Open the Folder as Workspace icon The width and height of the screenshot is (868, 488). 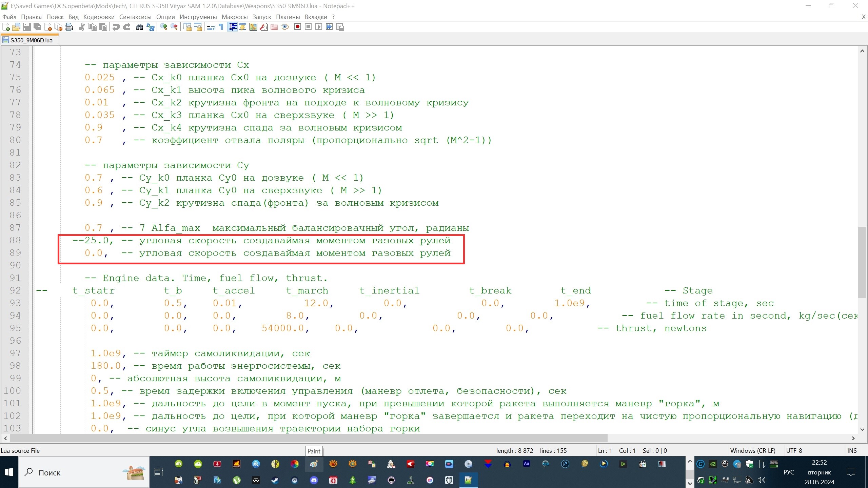coord(274,27)
